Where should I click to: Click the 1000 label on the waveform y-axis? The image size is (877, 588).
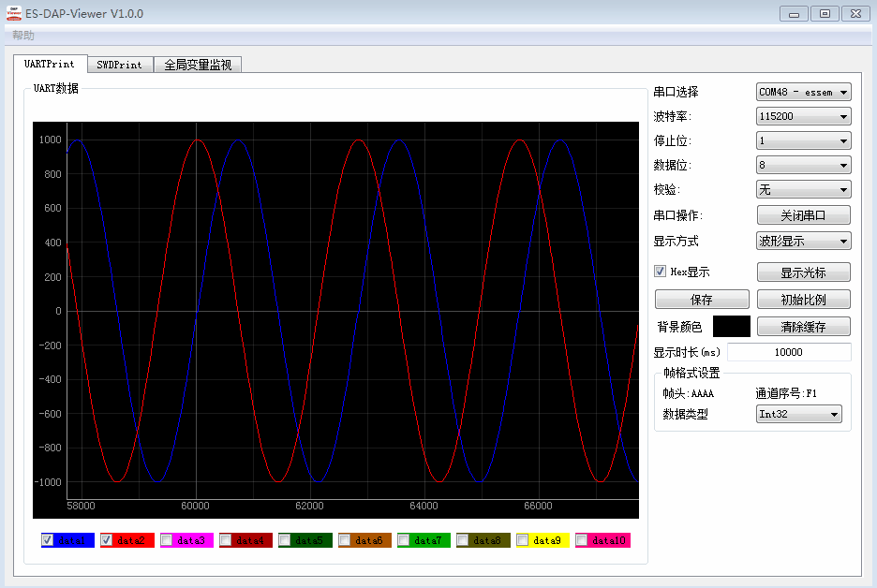(x=50, y=140)
